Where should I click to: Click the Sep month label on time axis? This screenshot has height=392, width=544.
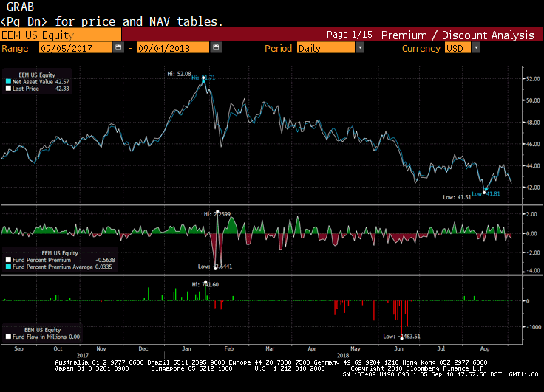point(18,348)
